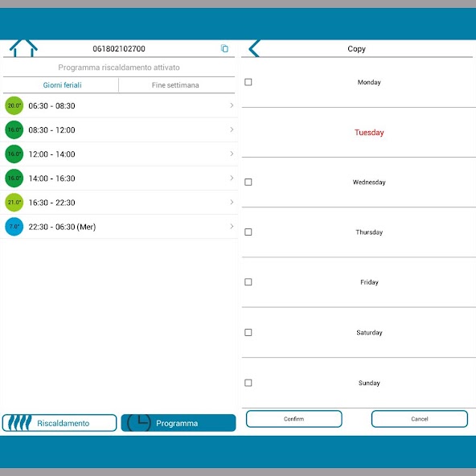Go back using the left arrow icon

coord(254,48)
